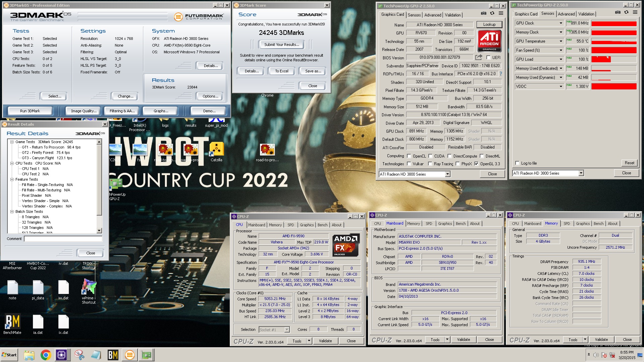Open the wPrime Shortcut desktop icon

tap(89, 291)
